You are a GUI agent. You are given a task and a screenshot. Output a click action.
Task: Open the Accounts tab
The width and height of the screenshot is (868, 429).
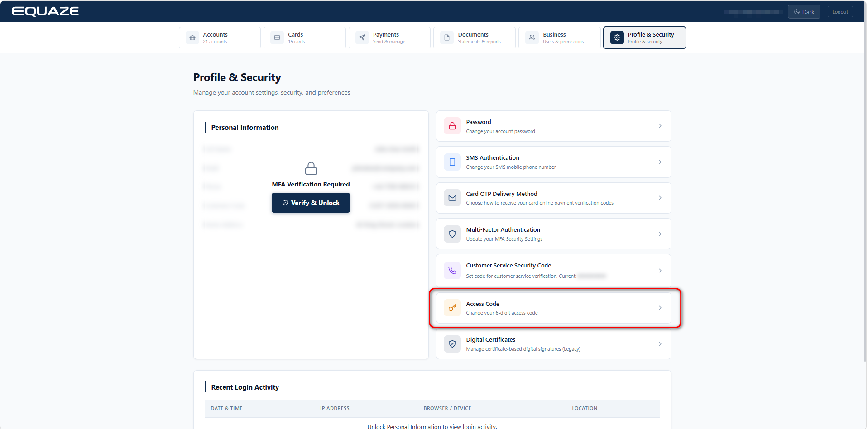[220, 38]
